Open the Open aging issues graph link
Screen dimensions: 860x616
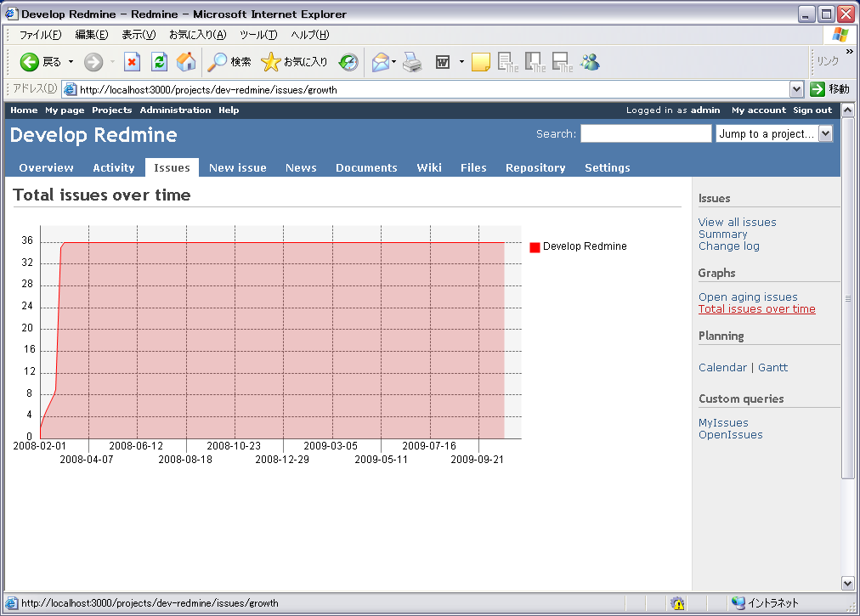748,297
